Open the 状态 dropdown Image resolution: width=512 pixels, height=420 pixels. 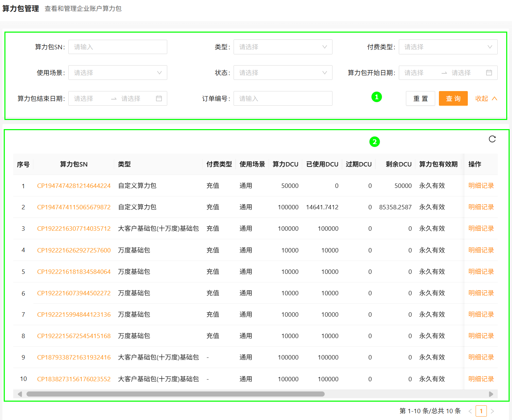[x=283, y=73]
